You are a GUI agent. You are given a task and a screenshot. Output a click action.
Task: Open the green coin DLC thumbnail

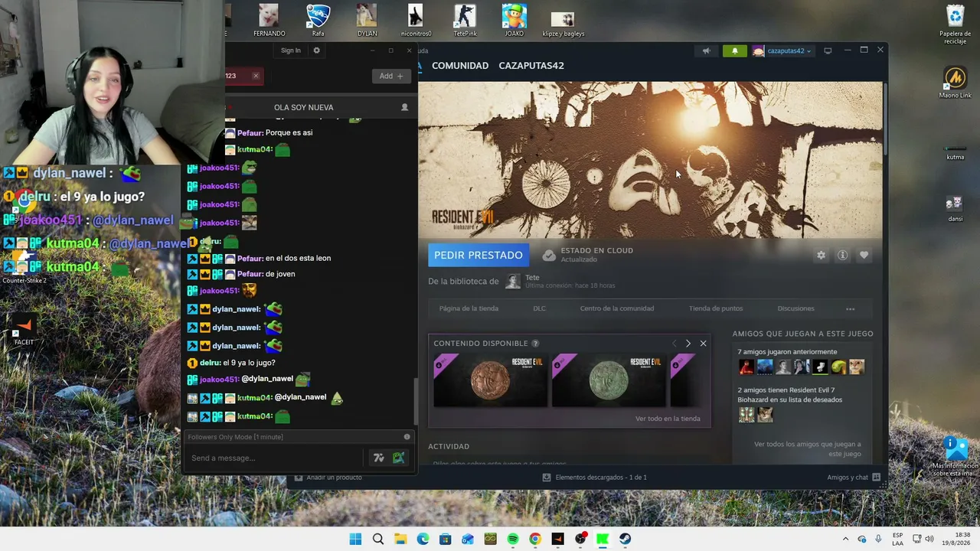(609, 380)
